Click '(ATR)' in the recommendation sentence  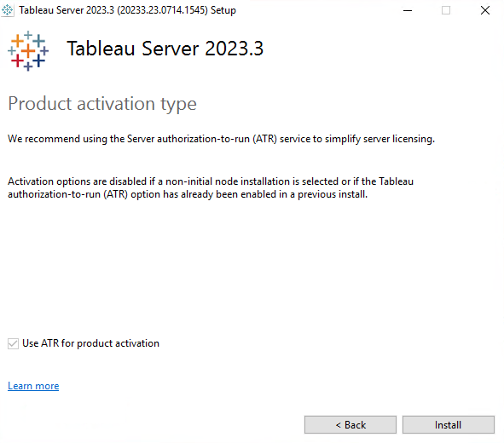coord(264,139)
